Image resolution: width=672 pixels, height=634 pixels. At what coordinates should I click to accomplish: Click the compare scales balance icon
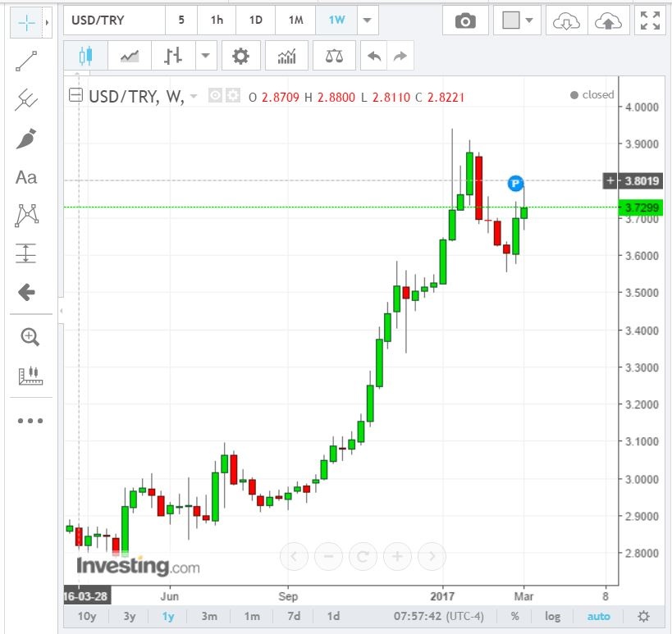click(x=334, y=57)
